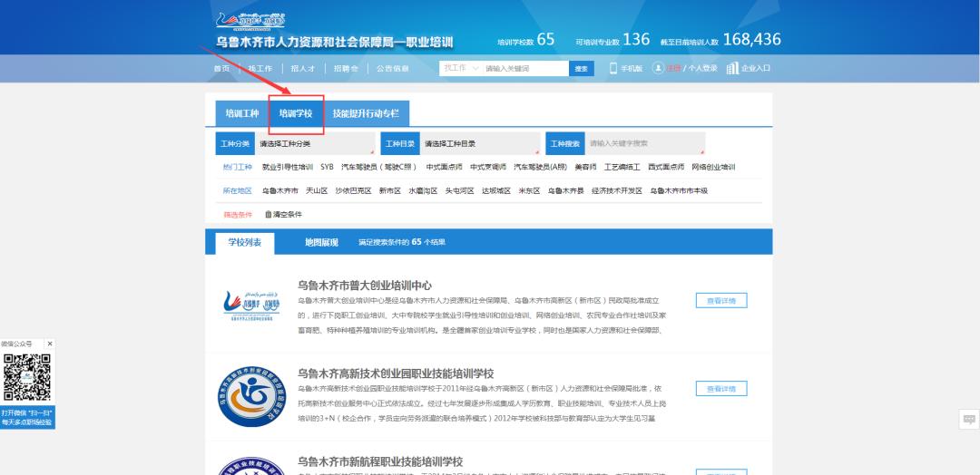Filter by 汽车驾驶员(A照)
The width and height of the screenshot is (980, 475).
(x=541, y=168)
